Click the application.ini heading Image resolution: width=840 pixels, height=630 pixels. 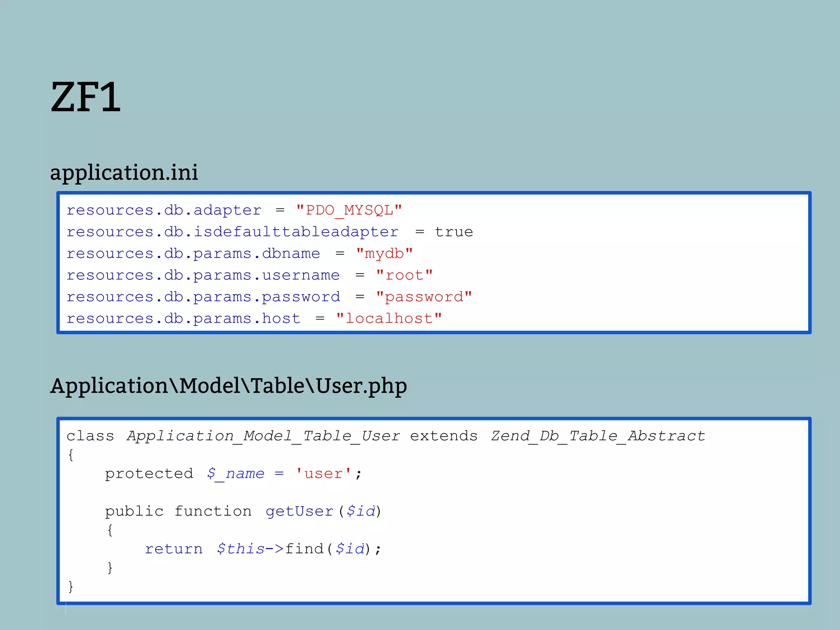(x=124, y=173)
